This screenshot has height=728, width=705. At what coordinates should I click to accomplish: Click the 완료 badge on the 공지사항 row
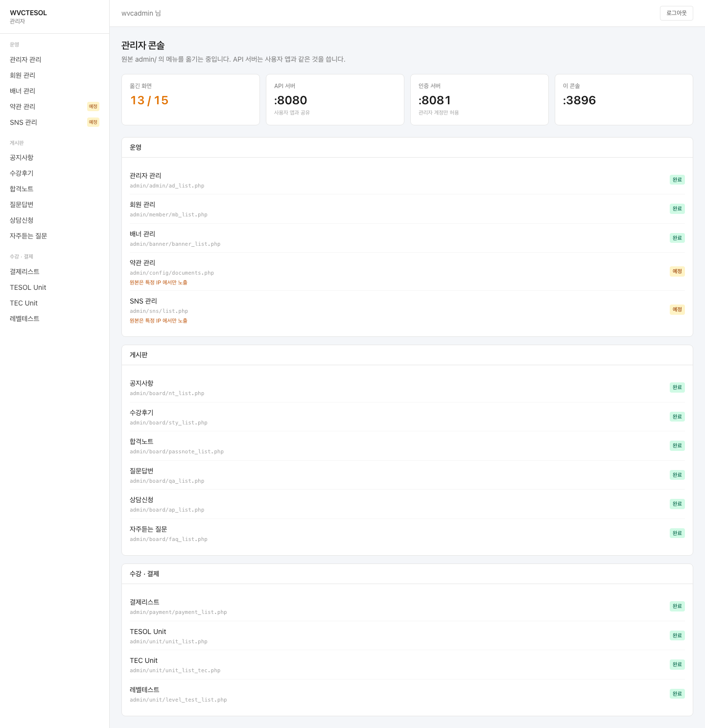pyautogui.click(x=677, y=387)
